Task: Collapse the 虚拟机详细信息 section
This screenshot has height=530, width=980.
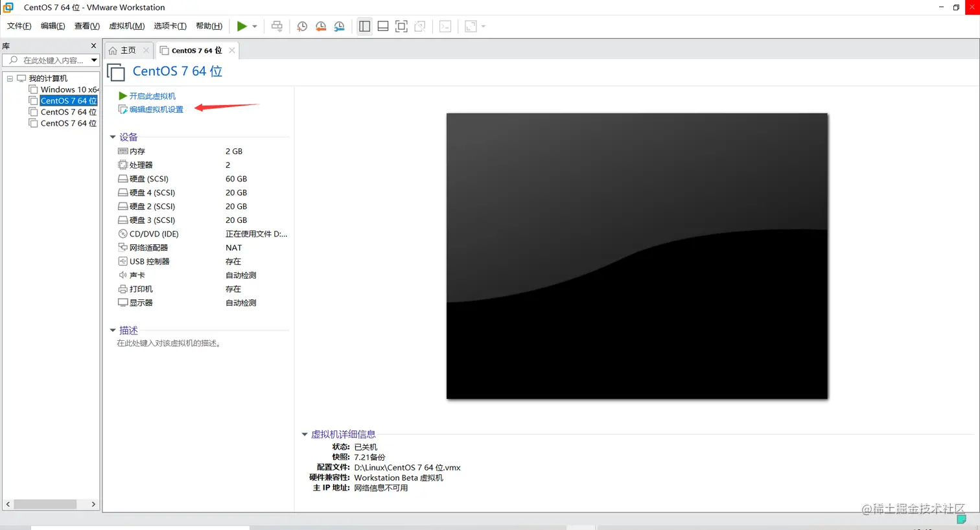Action: (305, 434)
